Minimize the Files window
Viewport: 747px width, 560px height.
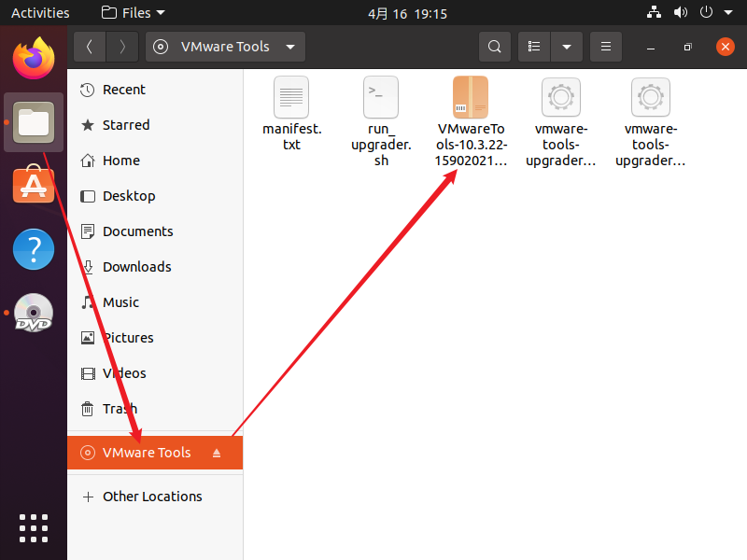[x=650, y=48]
